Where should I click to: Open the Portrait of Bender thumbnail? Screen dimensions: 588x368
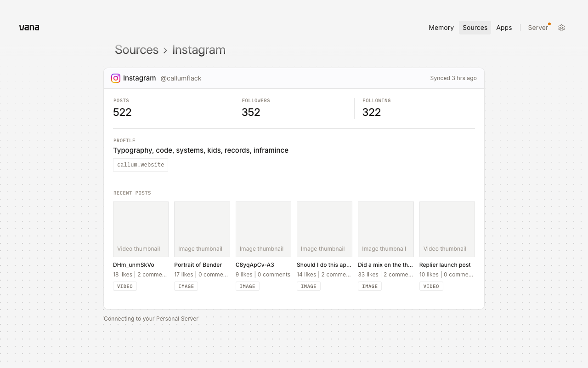(202, 229)
